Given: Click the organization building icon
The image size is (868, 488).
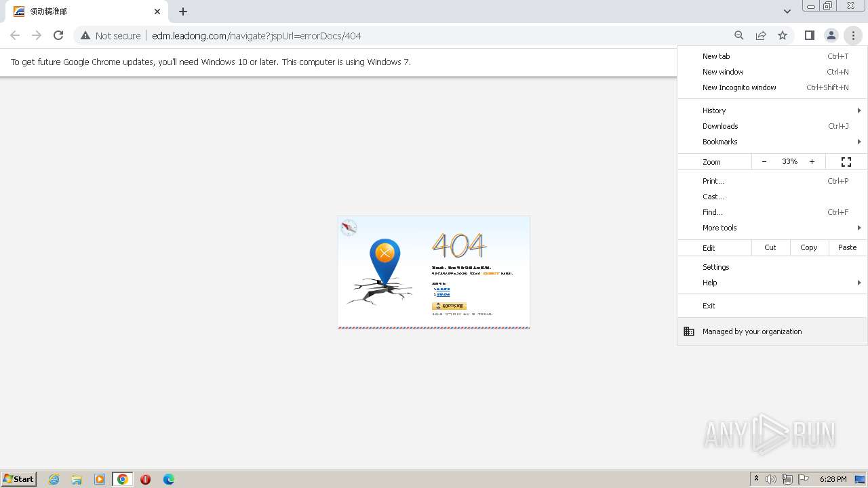Looking at the screenshot, I should 689,331.
